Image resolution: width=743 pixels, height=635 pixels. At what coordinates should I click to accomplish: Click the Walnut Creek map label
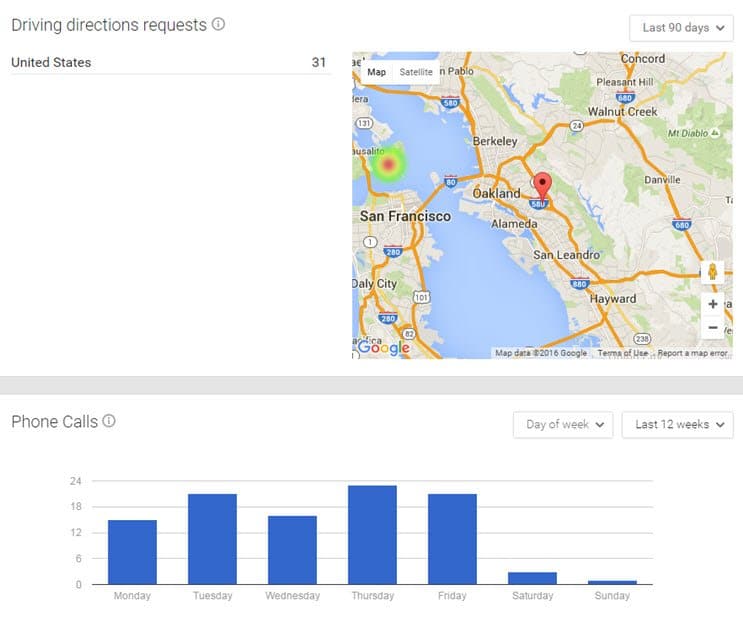[623, 112]
